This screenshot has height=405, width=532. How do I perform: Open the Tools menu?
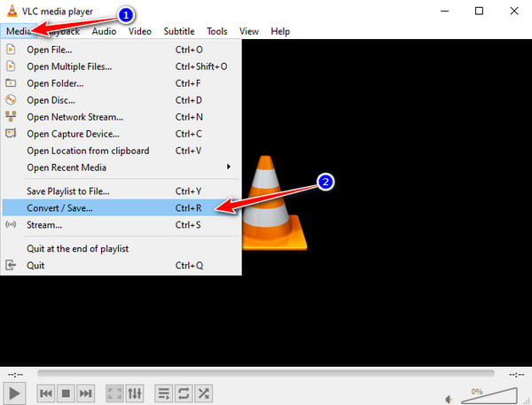[217, 31]
